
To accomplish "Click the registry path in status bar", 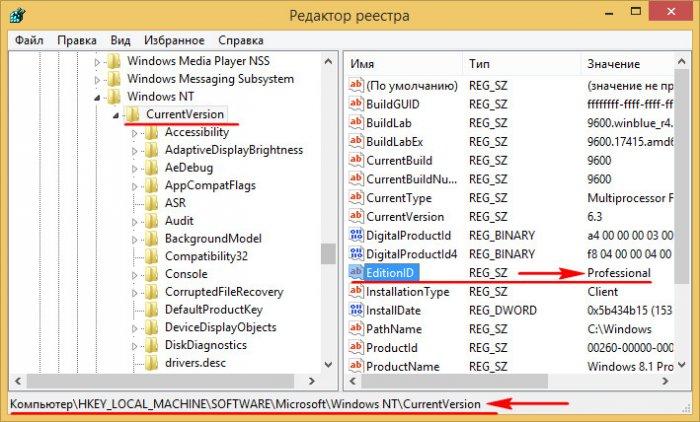I will click(x=245, y=404).
